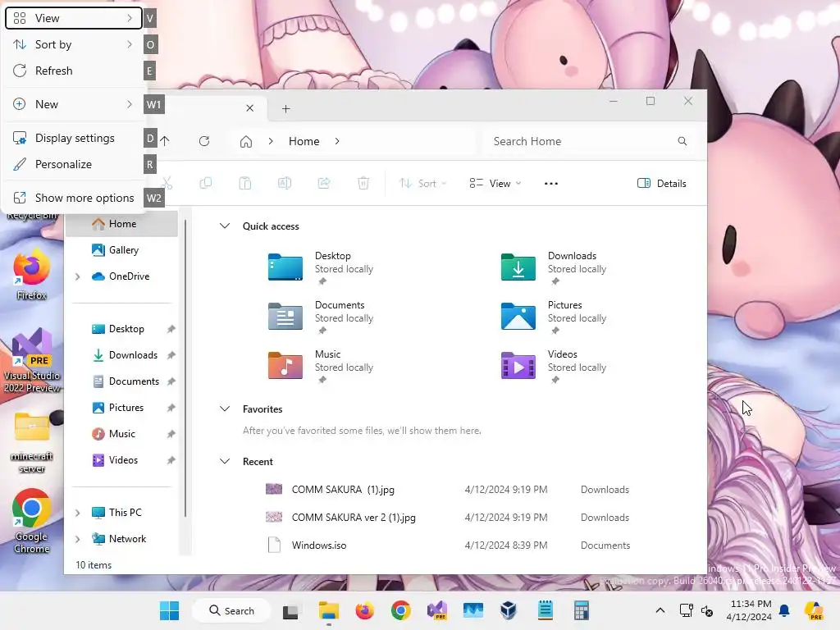This screenshot has width=840, height=630.
Task: Expand the Network tree node
Action: [x=78, y=539]
